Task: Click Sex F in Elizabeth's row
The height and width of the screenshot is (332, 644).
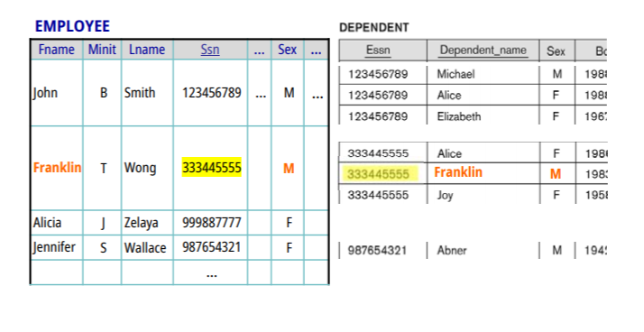Action: point(557,116)
